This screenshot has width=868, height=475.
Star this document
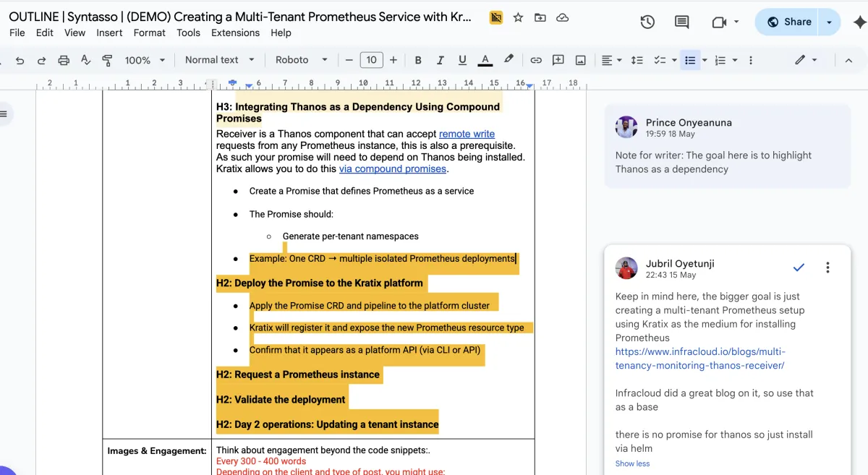518,18
